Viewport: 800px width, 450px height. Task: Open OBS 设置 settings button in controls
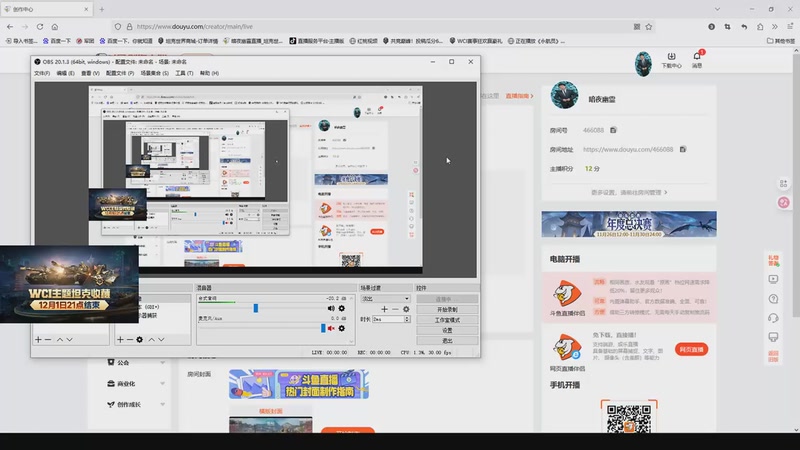point(447,330)
